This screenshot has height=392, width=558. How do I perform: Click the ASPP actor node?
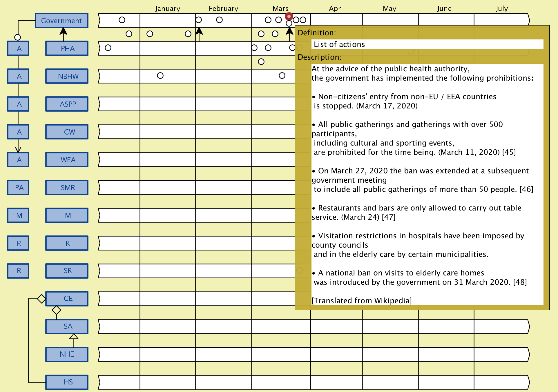pyautogui.click(x=67, y=104)
